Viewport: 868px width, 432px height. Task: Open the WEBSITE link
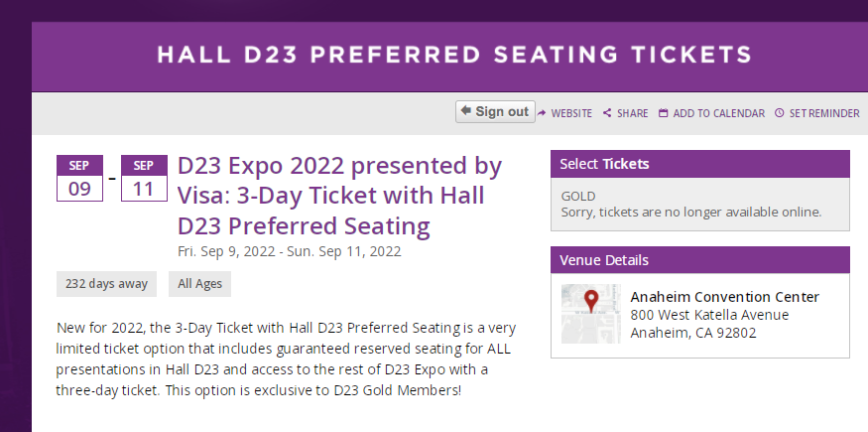coord(571,113)
